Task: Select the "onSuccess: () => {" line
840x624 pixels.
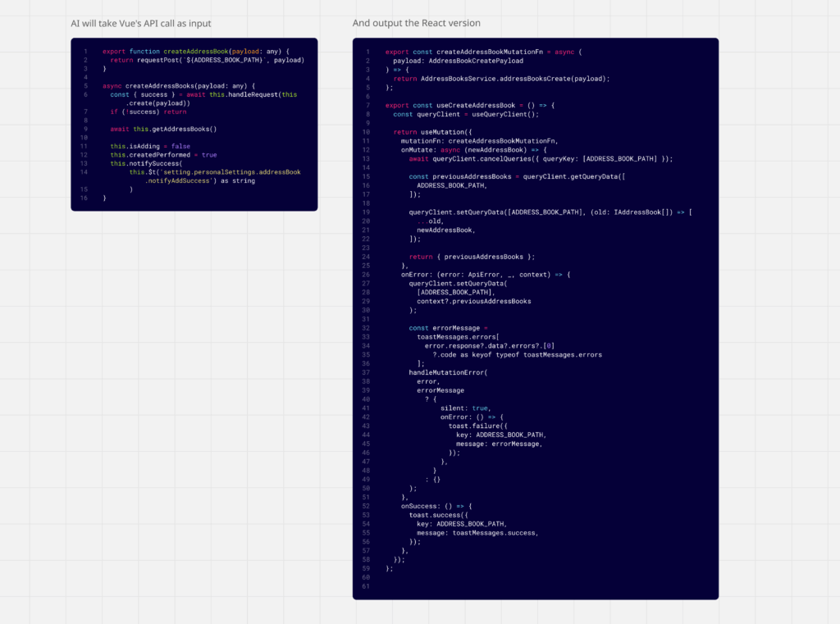Action: tap(436, 506)
